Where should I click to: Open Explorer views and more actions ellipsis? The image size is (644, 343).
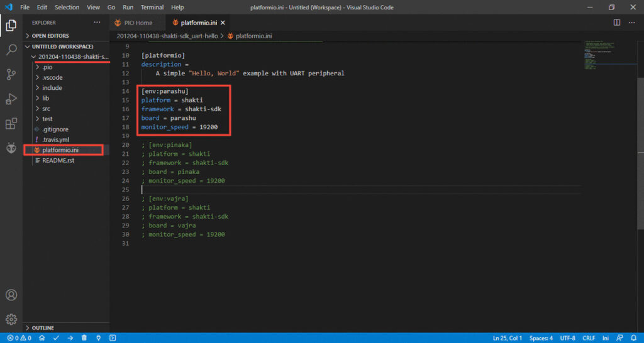97,23
